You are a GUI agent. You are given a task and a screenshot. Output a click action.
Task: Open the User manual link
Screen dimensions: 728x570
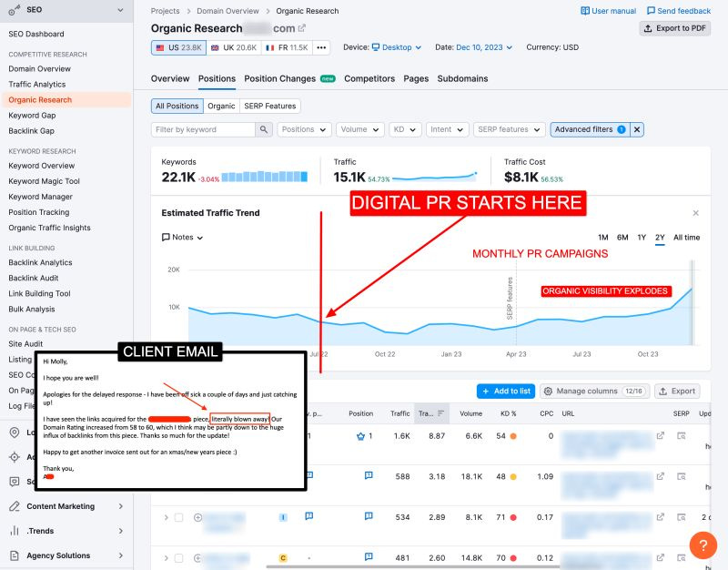pyautogui.click(x=608, y=11)
